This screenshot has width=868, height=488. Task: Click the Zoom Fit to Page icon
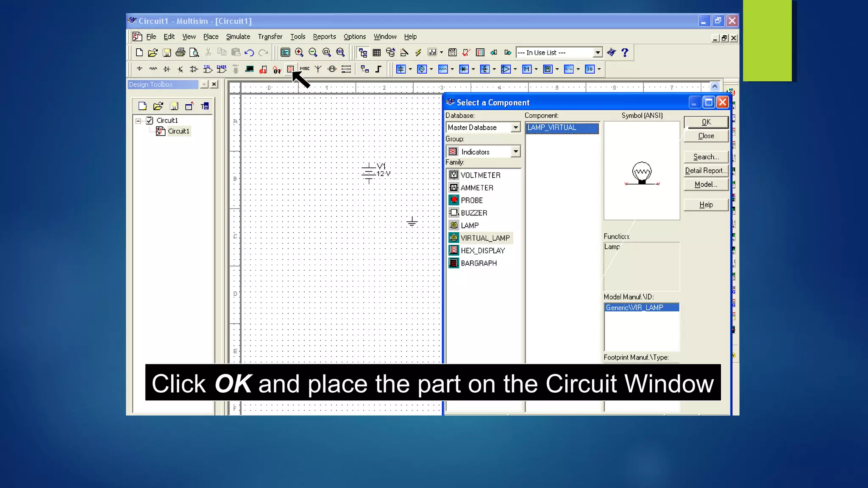click(340, 53)
